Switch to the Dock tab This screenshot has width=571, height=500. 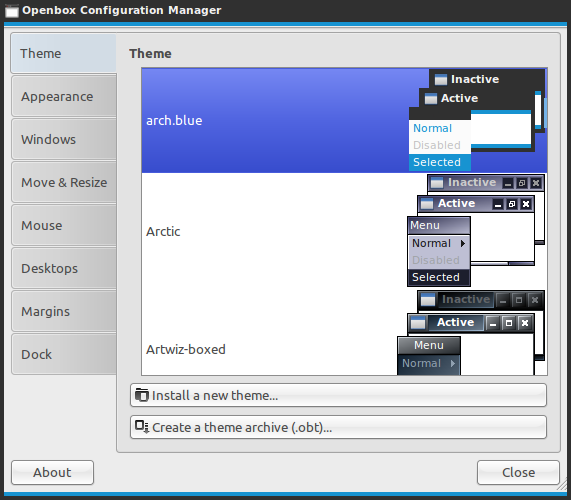click(x=64, y=354)
